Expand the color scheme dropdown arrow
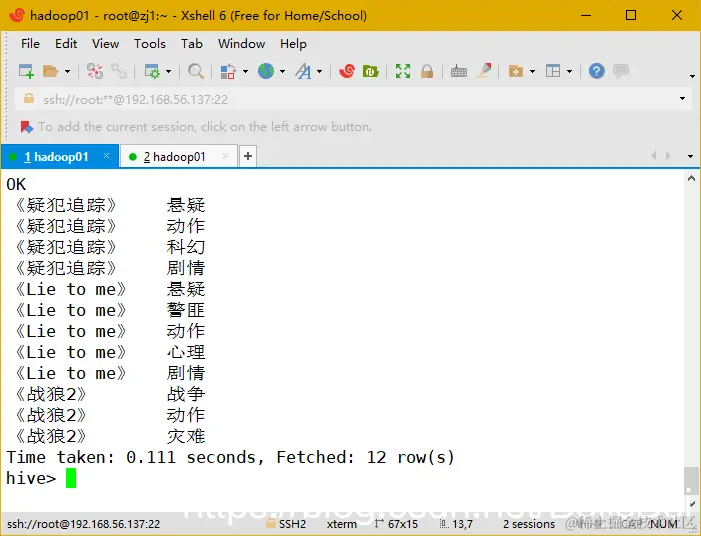The image size is (701, 536). click(x=245, y=72)
